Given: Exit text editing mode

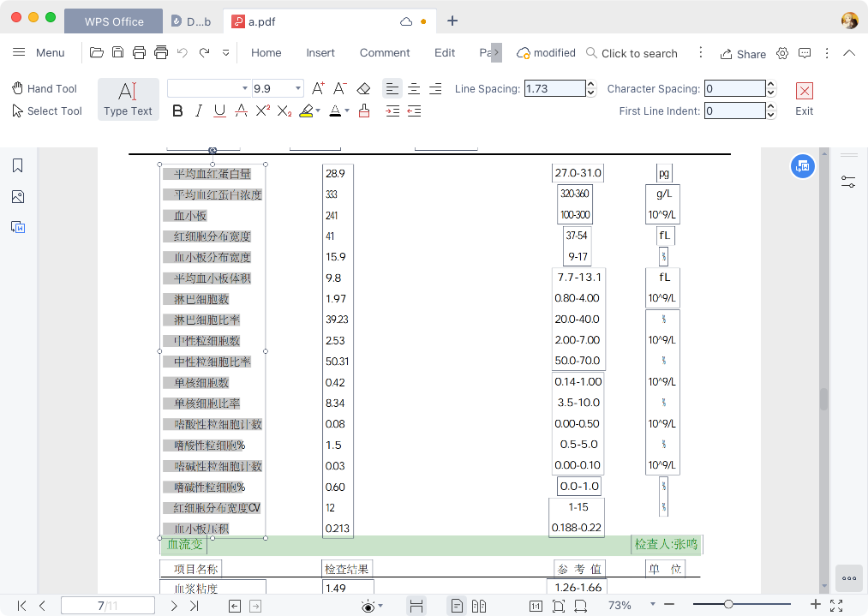Looking at the screenshot, I should tap(804, 99).
